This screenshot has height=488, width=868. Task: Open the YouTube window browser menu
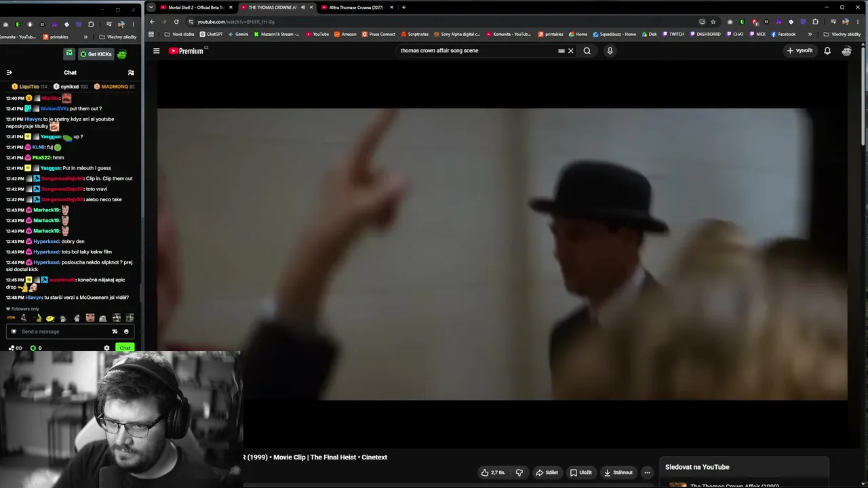(x=858, y=22)
